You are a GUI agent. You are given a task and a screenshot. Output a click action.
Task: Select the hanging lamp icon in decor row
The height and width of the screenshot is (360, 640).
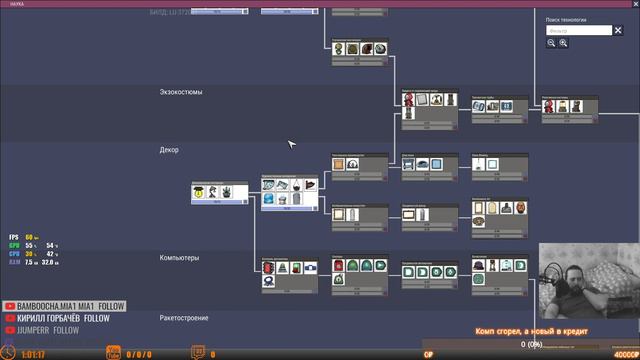[478, 164]
